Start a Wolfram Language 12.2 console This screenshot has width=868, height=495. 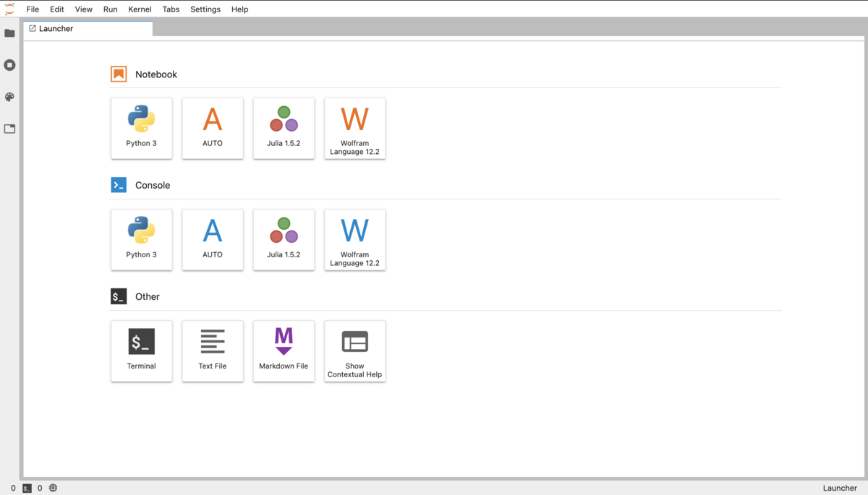click(x=355, y=240)
